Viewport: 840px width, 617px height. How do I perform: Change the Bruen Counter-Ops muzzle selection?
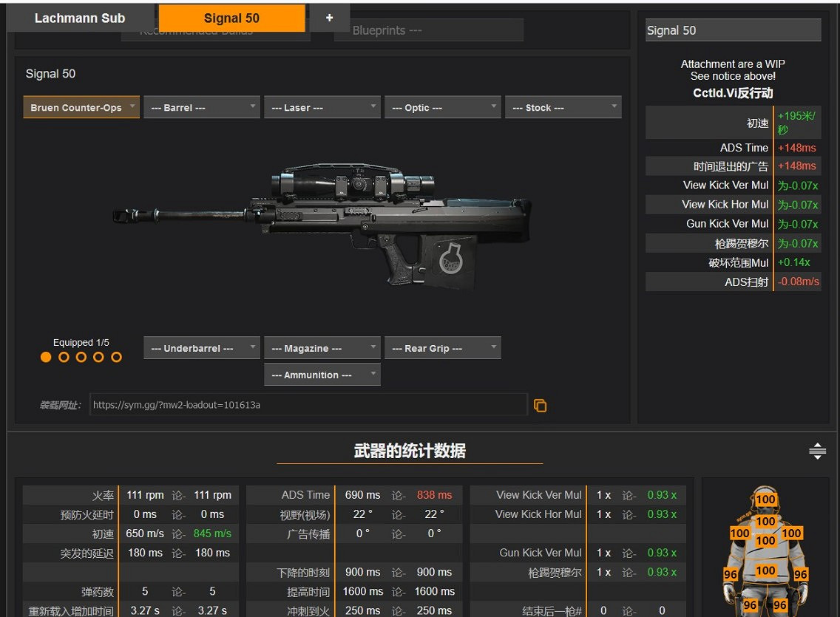(x=81, y=108)
